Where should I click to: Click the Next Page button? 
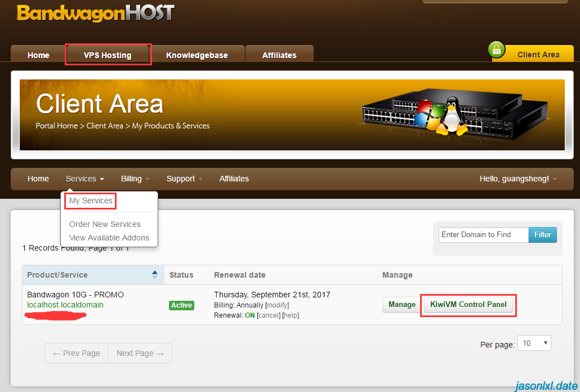click(140, 353)
